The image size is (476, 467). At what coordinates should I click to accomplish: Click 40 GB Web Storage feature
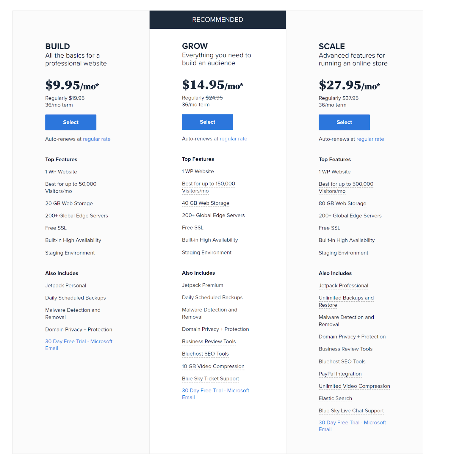click(x=206, y=203)
